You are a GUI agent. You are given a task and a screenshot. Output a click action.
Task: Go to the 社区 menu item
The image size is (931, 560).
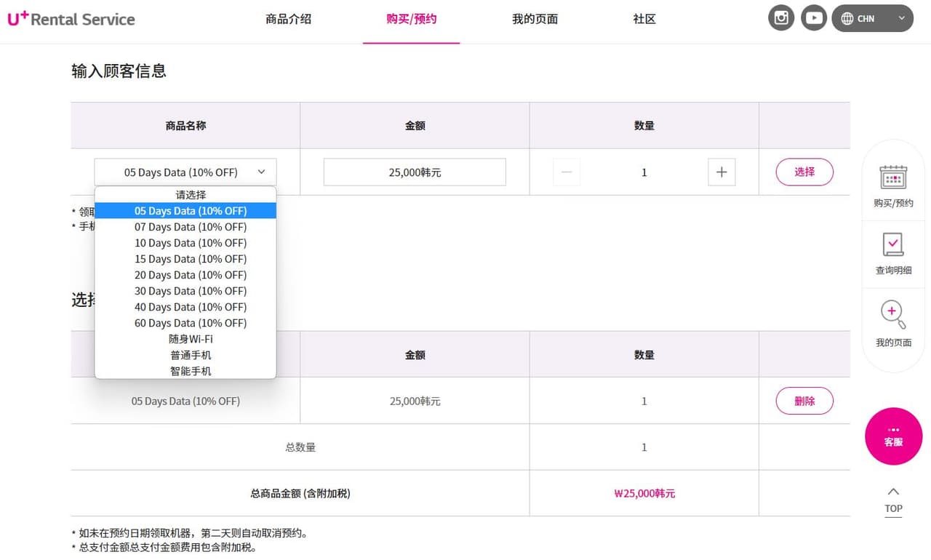(x=644, y=20)
